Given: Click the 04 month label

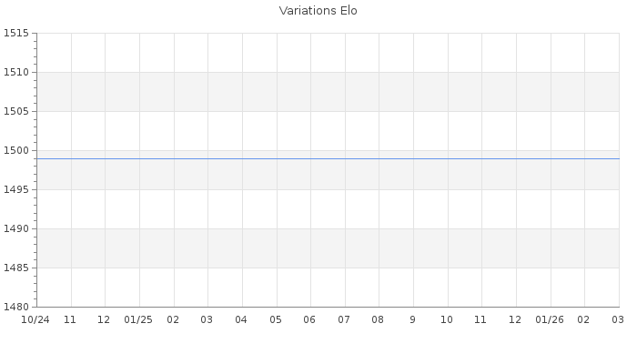Looking at the screenshot, I should (x=241, y=320).
